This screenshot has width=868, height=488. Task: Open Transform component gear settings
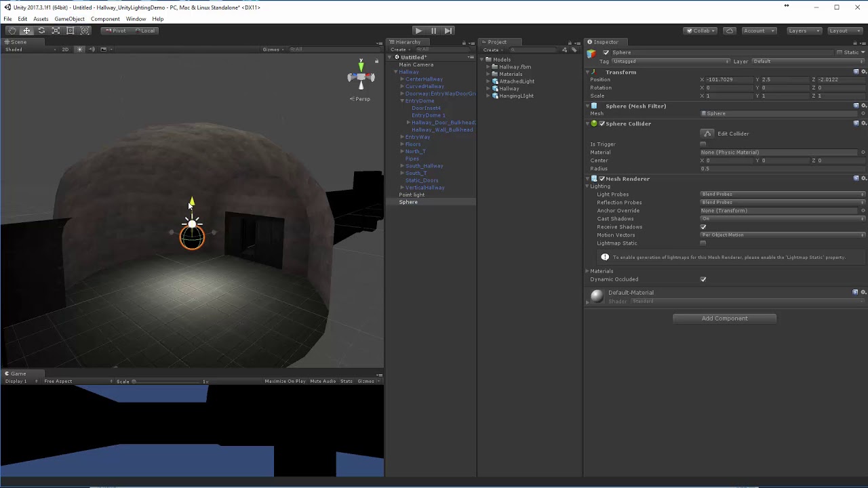click(863, 72)
